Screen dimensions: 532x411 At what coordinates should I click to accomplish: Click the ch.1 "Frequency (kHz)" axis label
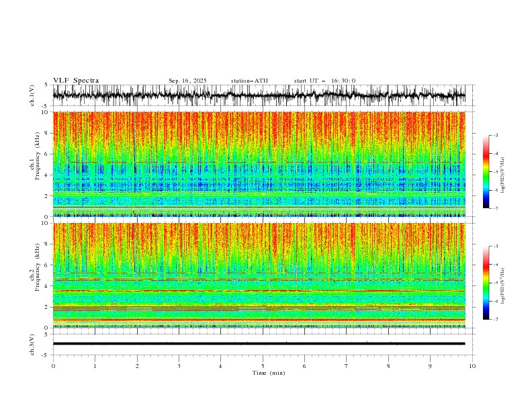pos(38,156)
